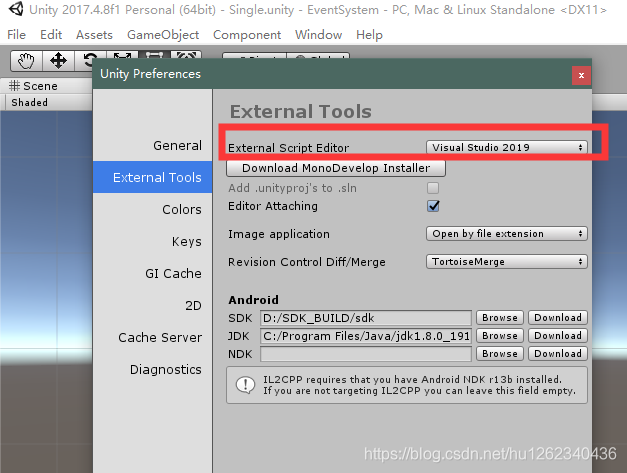Image resolution: width=627 pixels, height=473 pixels.
Task: Browse for the JDK path
Action: point(500,335)
